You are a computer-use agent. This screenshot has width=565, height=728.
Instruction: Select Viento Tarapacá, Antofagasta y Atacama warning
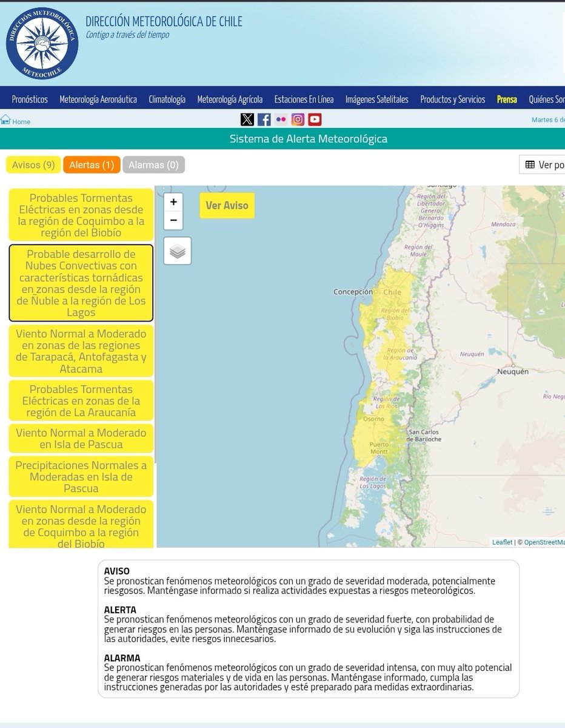[81, 351]
